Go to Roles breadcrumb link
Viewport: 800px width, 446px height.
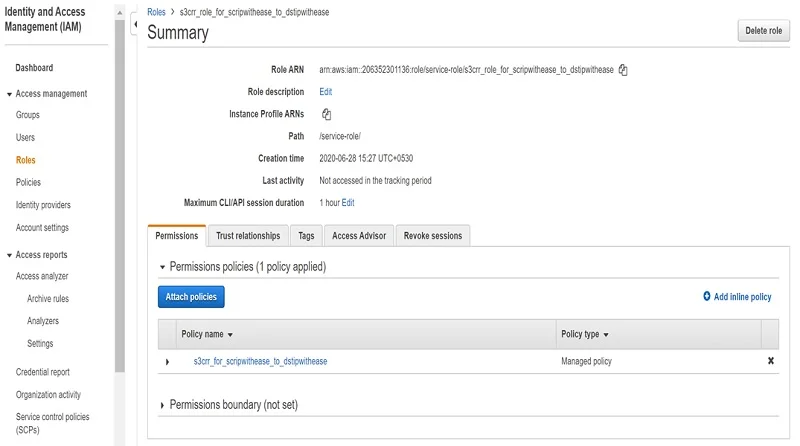156,12
